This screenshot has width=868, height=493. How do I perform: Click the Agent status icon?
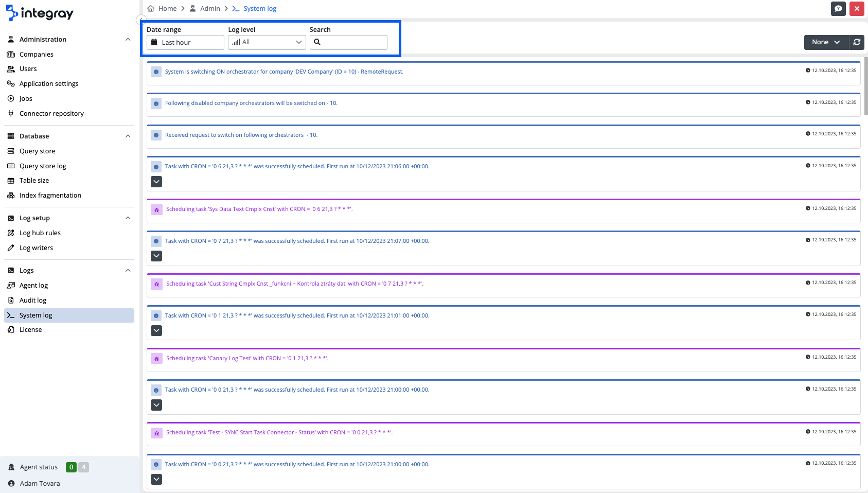click(x=11, y=467)
